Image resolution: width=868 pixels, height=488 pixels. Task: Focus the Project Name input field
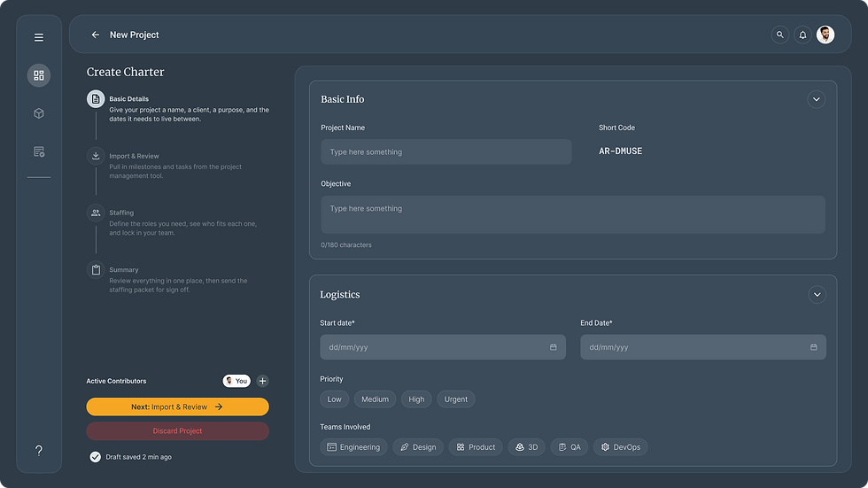[446, 151]
